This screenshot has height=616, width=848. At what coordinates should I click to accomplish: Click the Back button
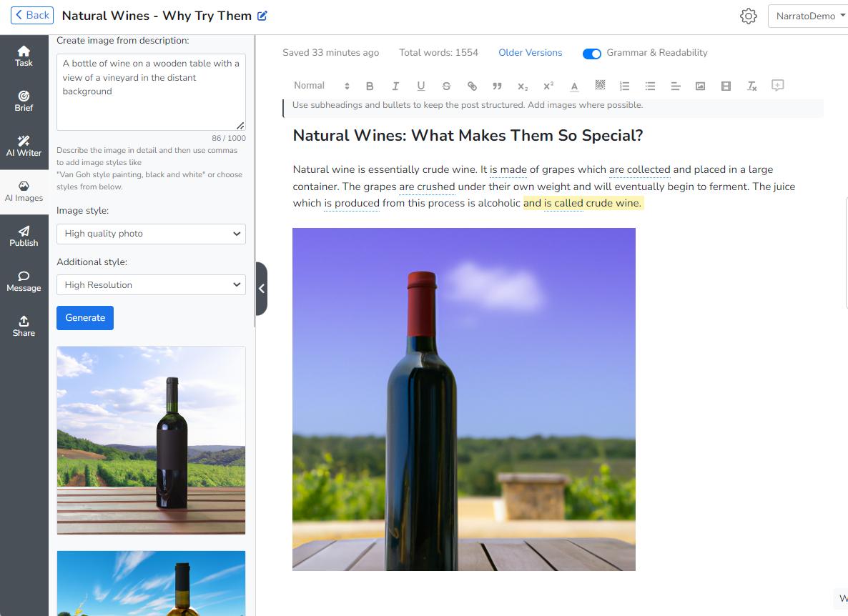pyautogui.click(x=32, y=15)
